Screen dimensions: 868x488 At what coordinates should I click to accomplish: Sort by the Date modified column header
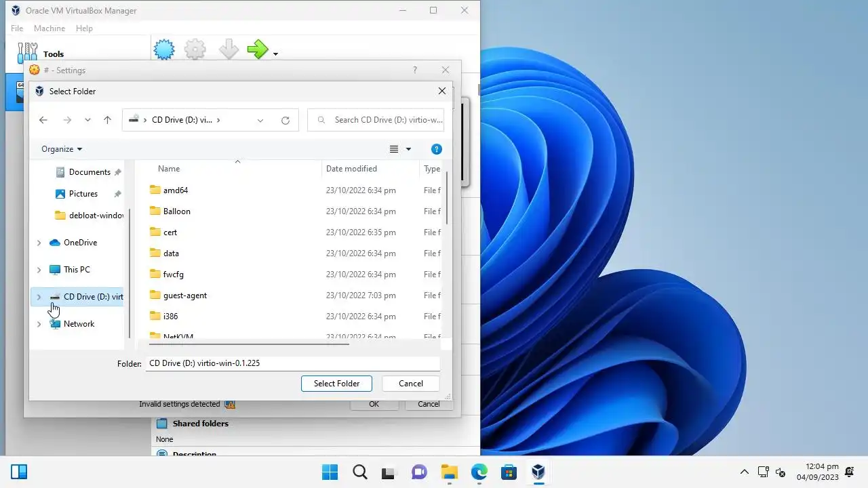(x=351, y=169)
